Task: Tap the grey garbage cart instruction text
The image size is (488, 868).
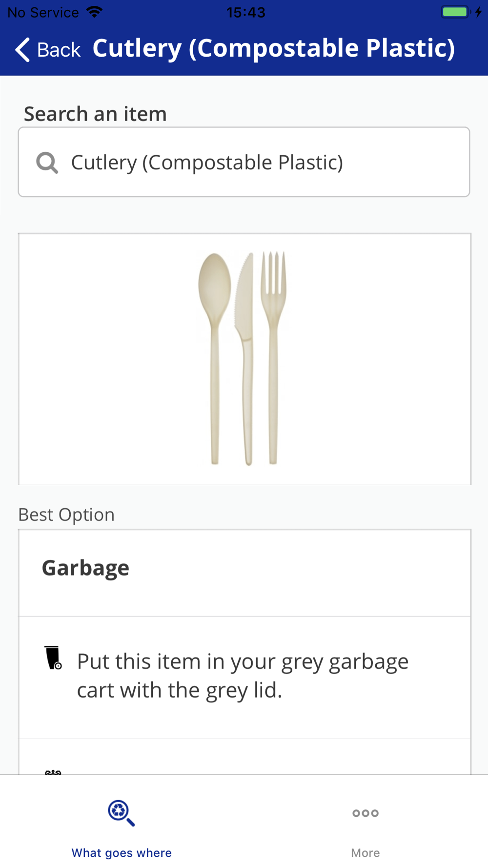Action: click(243, 676)
